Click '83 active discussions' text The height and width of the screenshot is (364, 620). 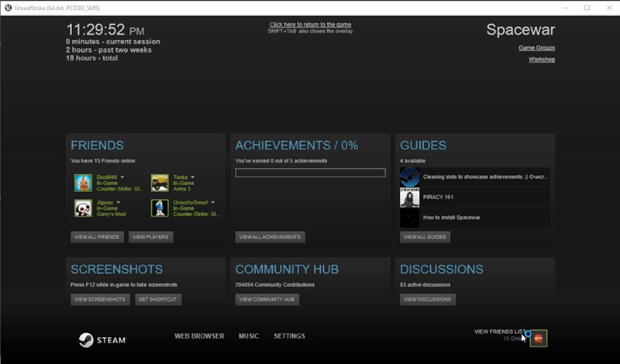click(x=425, y=285)
